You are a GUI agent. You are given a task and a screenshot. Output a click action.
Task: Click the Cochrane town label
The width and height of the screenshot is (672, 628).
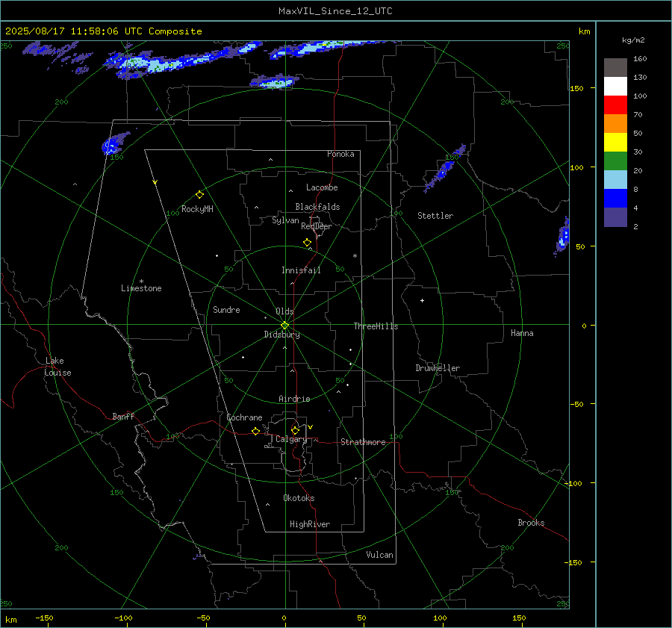244,417
